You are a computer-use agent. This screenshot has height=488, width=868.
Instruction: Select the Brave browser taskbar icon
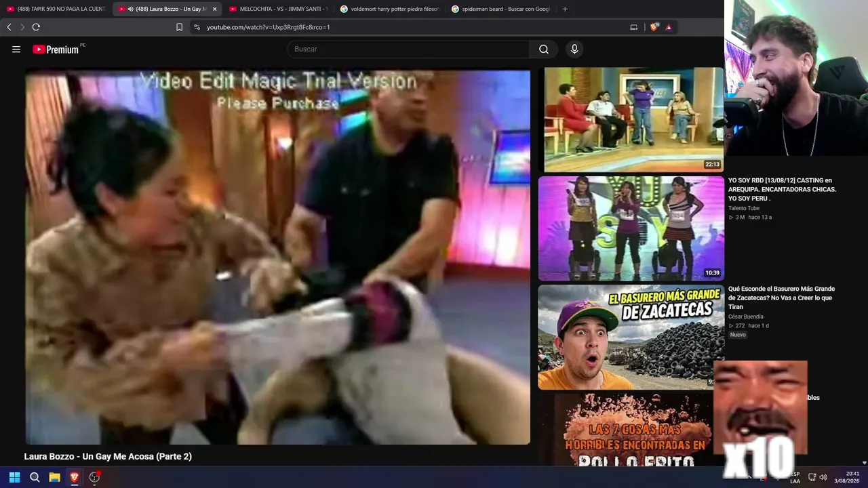click(x=75, y=477)
